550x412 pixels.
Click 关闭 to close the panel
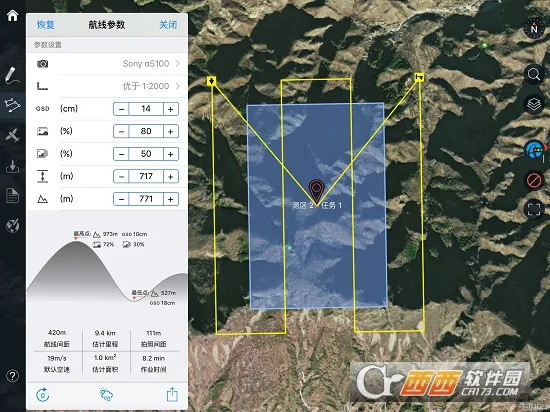[168, 25]
